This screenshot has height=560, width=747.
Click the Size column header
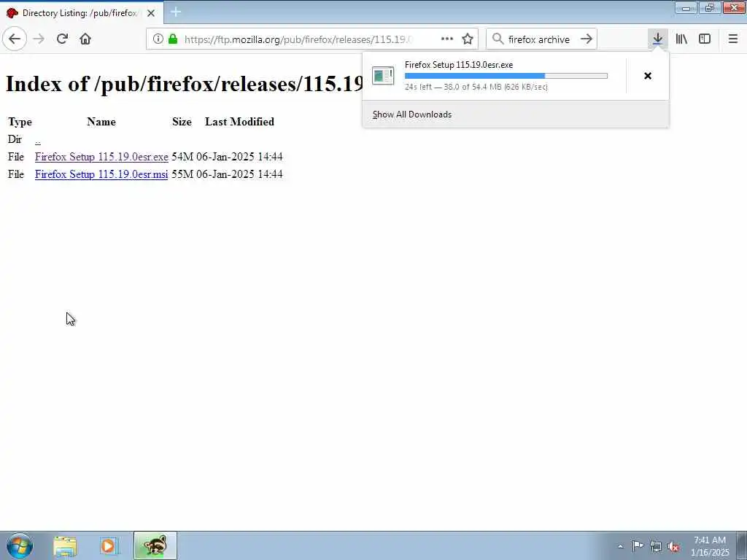(x=182, y=122)
